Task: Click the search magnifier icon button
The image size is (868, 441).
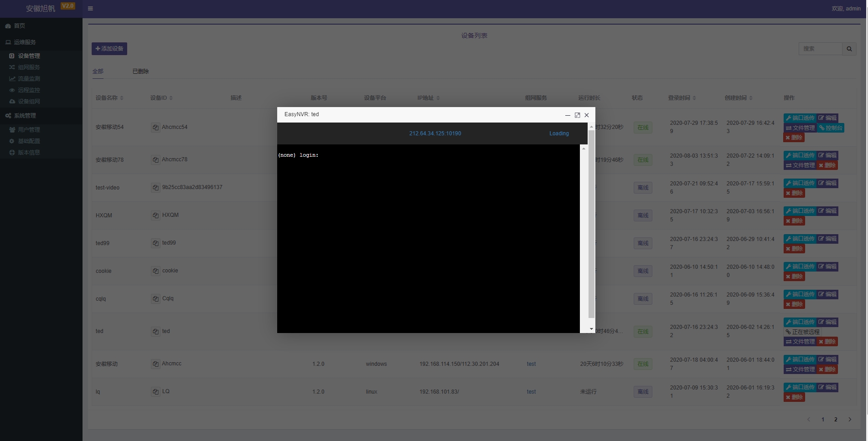Action: [849, 49]
